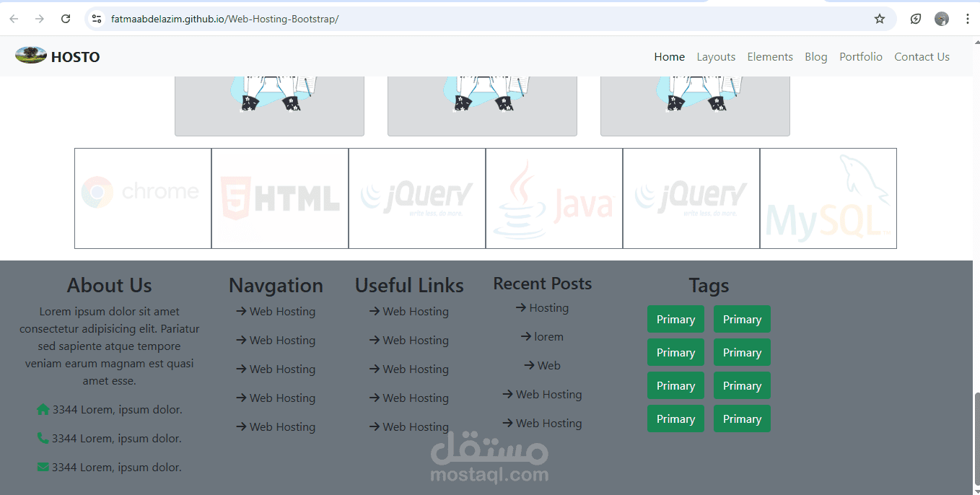Click top-right Primary tag button
Image resolution: width=980 pixels, height=495 pixels.
[x=742, y=319]
